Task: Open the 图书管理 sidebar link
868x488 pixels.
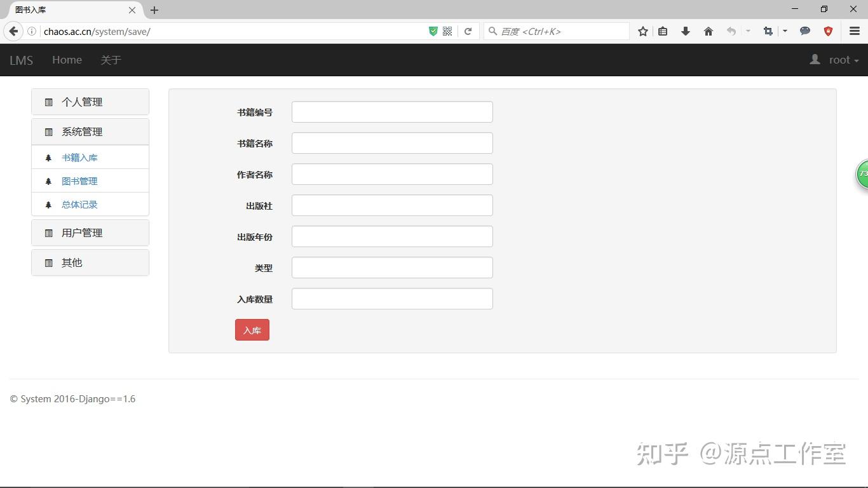Action: (x=80, y=180)
